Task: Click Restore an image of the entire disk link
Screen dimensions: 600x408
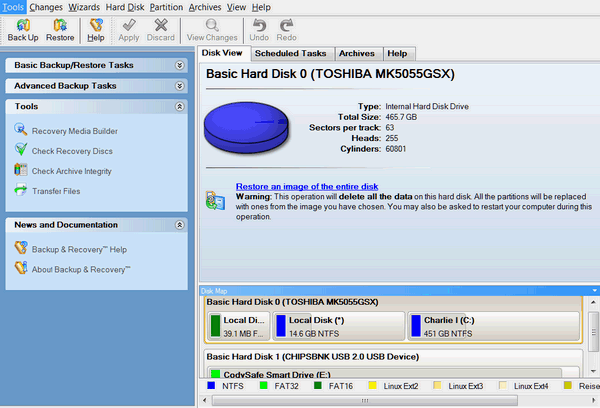Action: point(307,186)
